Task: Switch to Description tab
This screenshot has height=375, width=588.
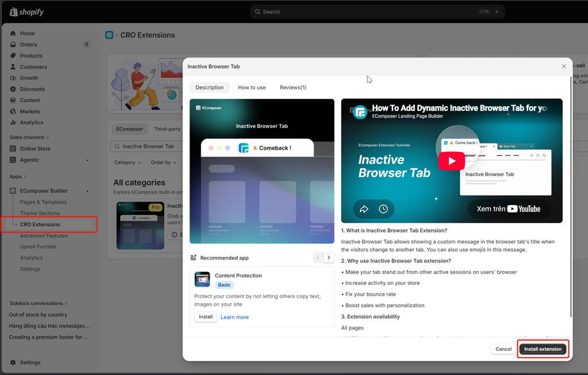Action: click(x=210, y=87)
